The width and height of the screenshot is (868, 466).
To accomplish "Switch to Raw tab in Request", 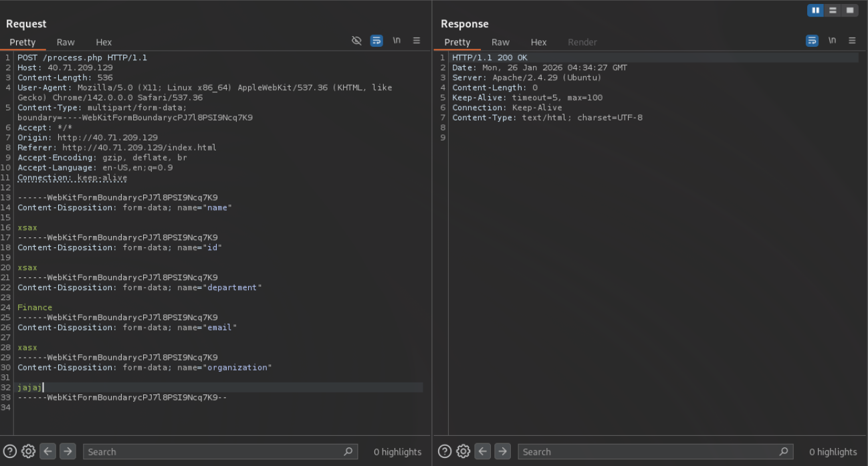I will 66,42.
